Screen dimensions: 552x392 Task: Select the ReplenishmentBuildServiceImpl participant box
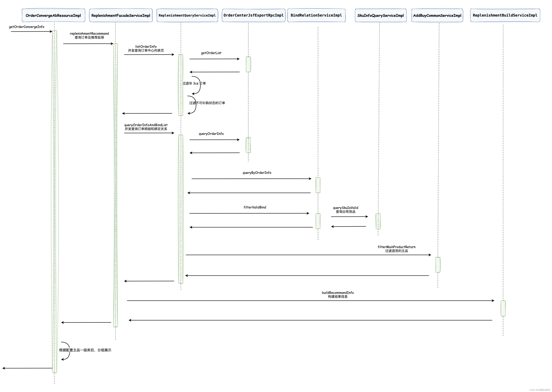pyautogui.click(x=505, y=15)
